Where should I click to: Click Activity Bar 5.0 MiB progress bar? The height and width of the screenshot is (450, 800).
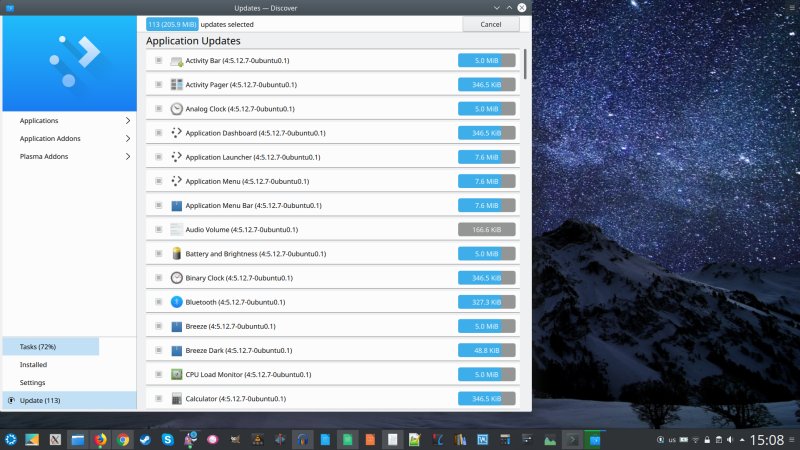(x=487, y=61)
